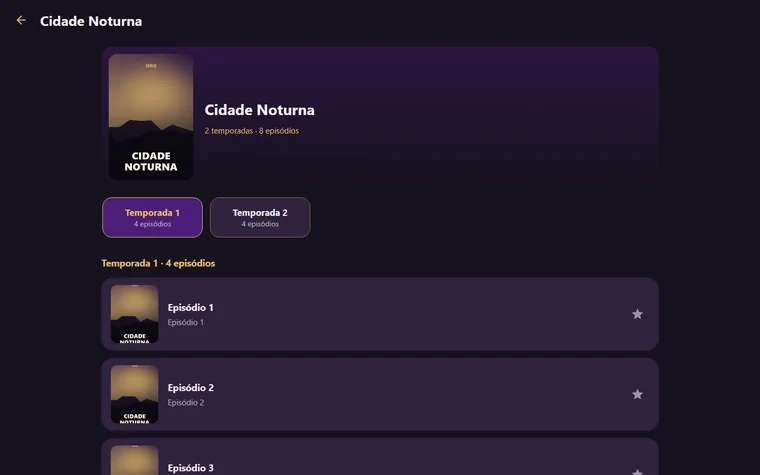This screenshot has width=760, height=475.
Task: Favorite Episódio 1 with the star icon
Action: [637, 314]
